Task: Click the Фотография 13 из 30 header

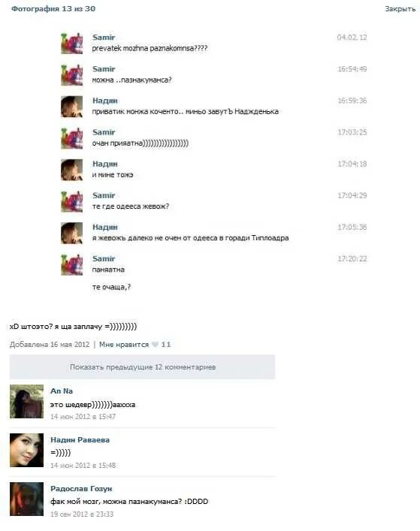Action: [53, 9]
